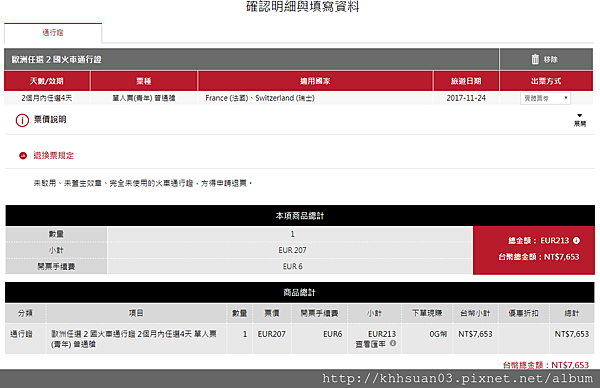This screenshot has width=600, height=388.
Task: Click the 歐洲任選 2 國火車通行證 title bar
Action: (251, 59)
